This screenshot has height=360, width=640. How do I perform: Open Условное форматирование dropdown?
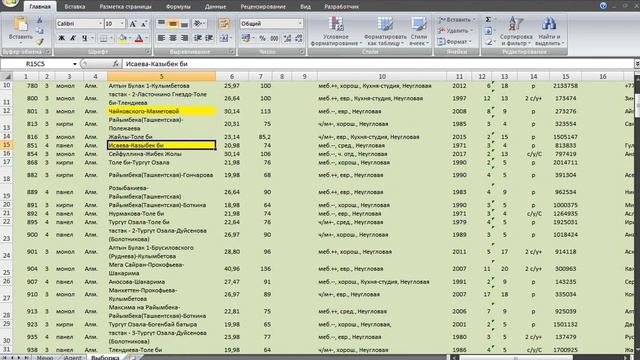[336, 31]
